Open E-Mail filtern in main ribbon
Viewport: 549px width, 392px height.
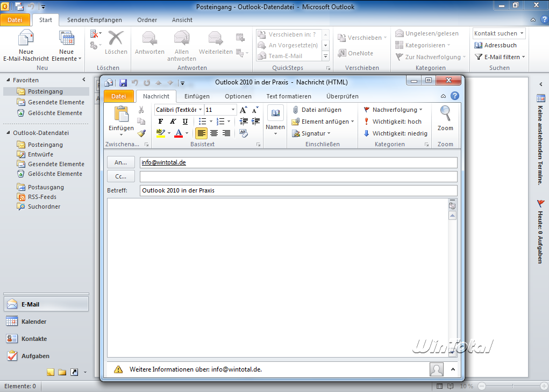point(500,56)
